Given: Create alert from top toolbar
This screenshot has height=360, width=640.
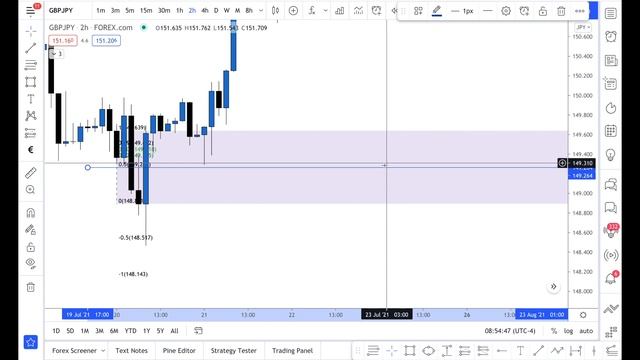Looking at the screenshot, I should coord(376,11).
